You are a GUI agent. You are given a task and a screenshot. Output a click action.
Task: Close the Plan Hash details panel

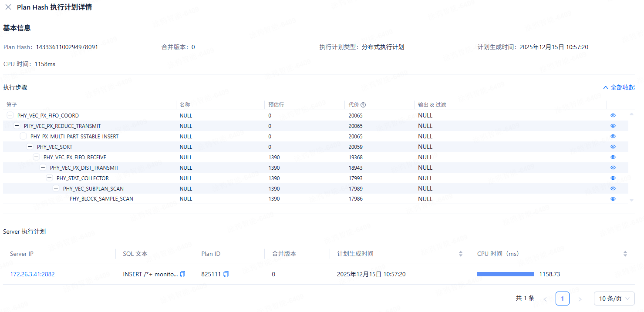tap(8, 7)
